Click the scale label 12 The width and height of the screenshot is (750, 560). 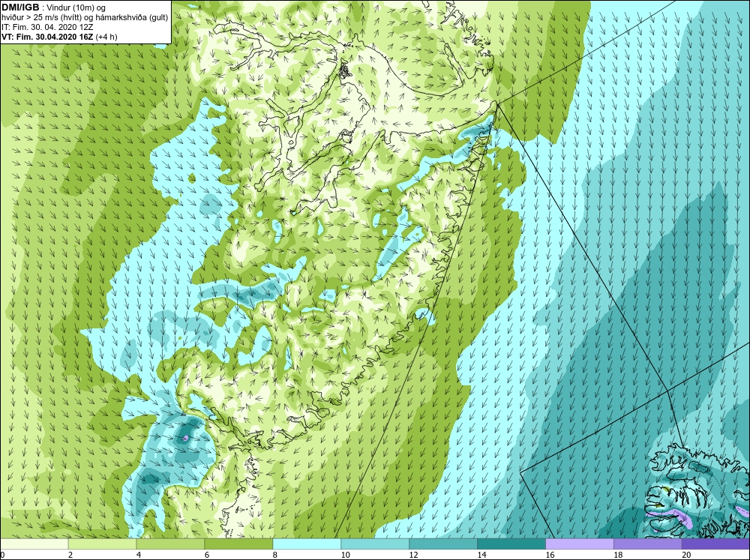tap(414, 555)
